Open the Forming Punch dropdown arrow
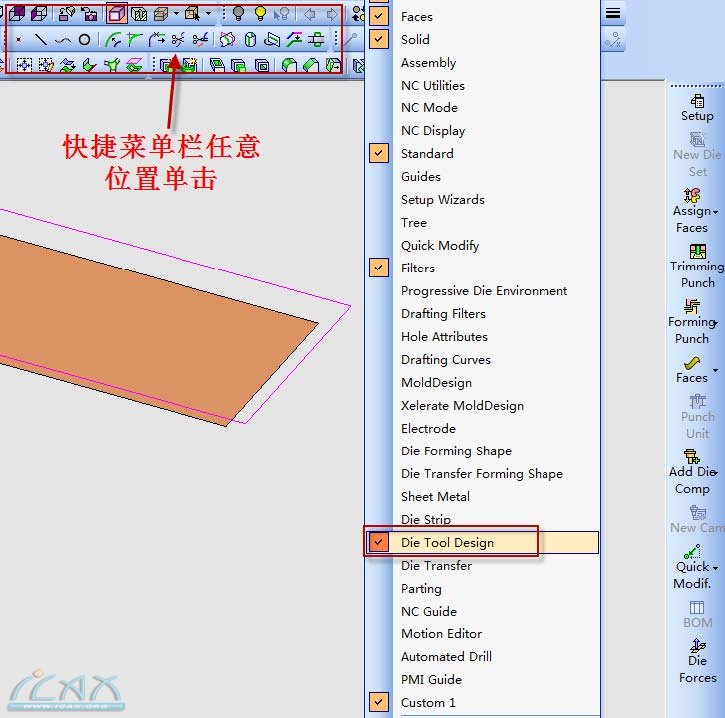Viewport: 725px width, 718px height. [x=716, y=323]
